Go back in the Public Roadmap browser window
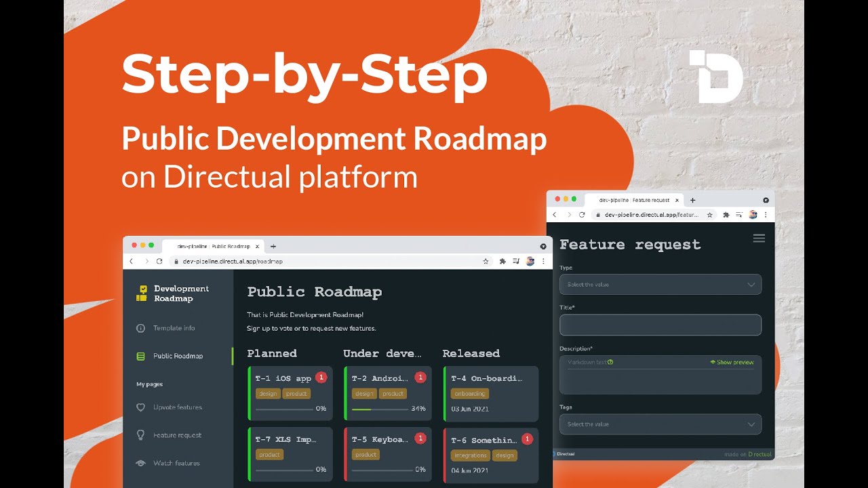The width and height of the screenshot is (868, 488). tap(132, 261)
